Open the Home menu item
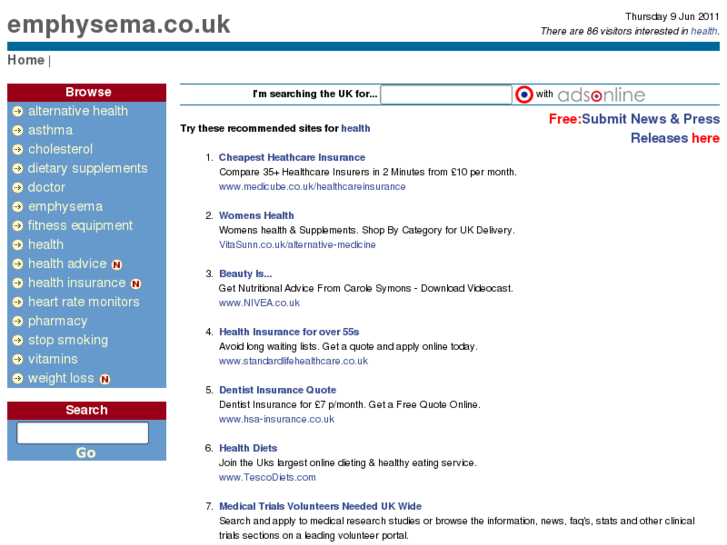The height and width of the screenshot is (545, 727). (x=26, y=60)
